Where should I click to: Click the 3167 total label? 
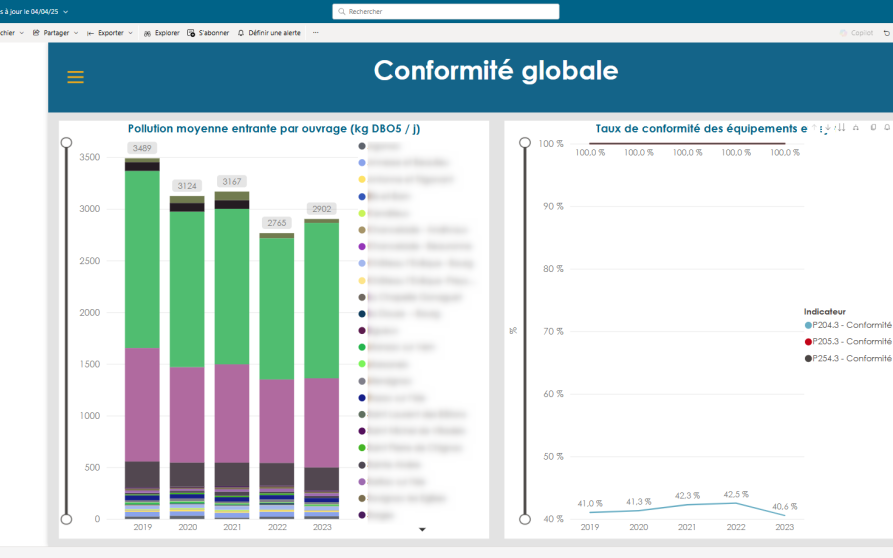232,182
